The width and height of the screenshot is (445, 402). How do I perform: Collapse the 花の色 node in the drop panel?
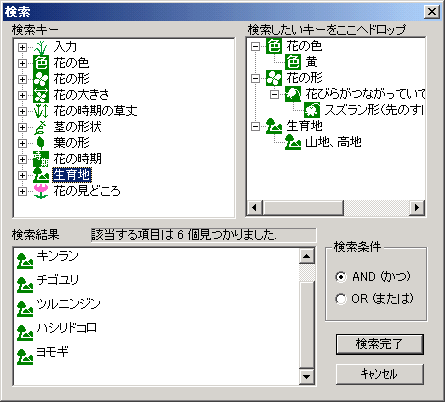pyautogui.click(x=255, y=47)
